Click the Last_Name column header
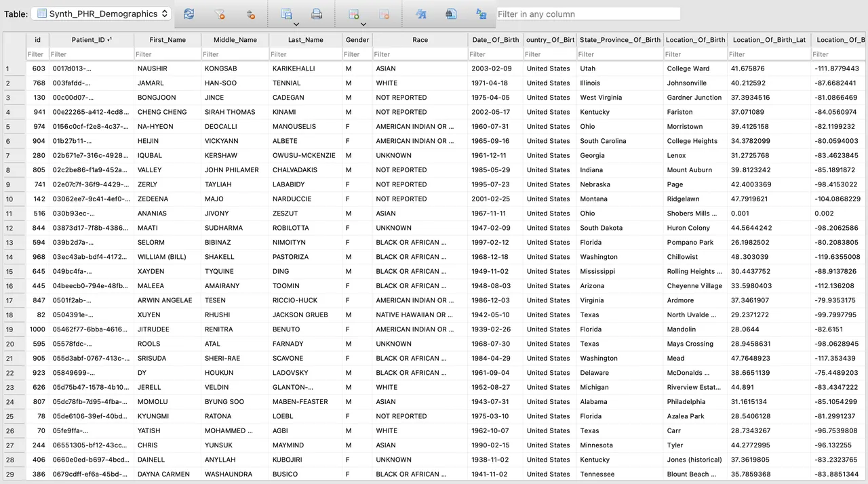 click(x=305, y=40)
